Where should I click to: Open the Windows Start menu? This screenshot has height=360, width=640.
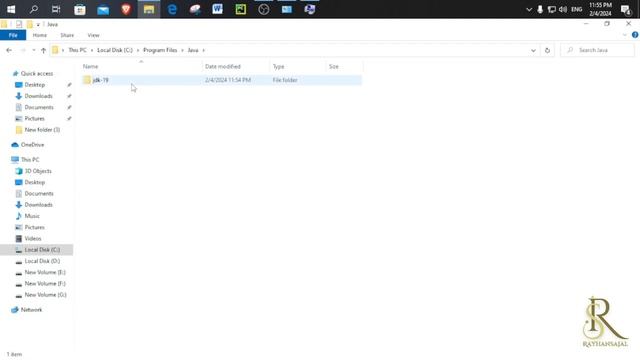[11, 9]
